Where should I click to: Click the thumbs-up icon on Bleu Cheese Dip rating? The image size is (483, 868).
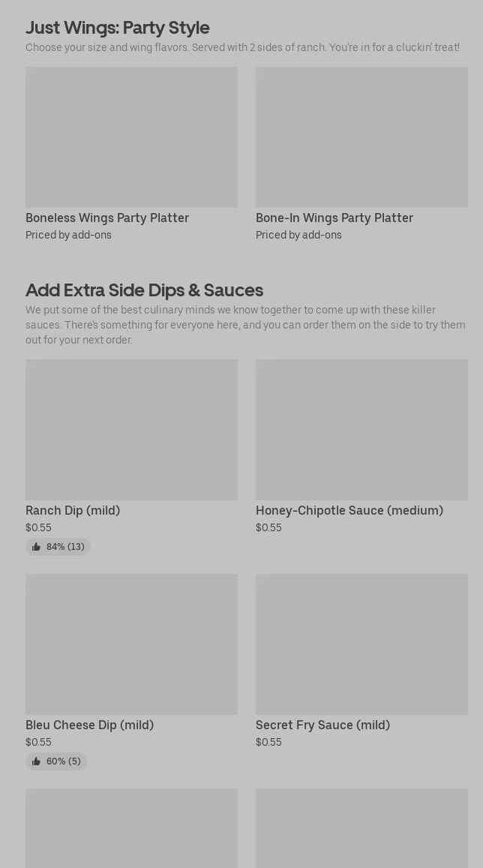pyautogui.click(x=36, y=761)
